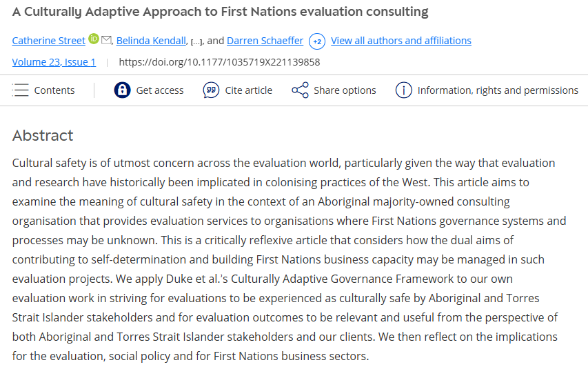
Task: Click the article DOI URL text
Action: pos(219,62)
